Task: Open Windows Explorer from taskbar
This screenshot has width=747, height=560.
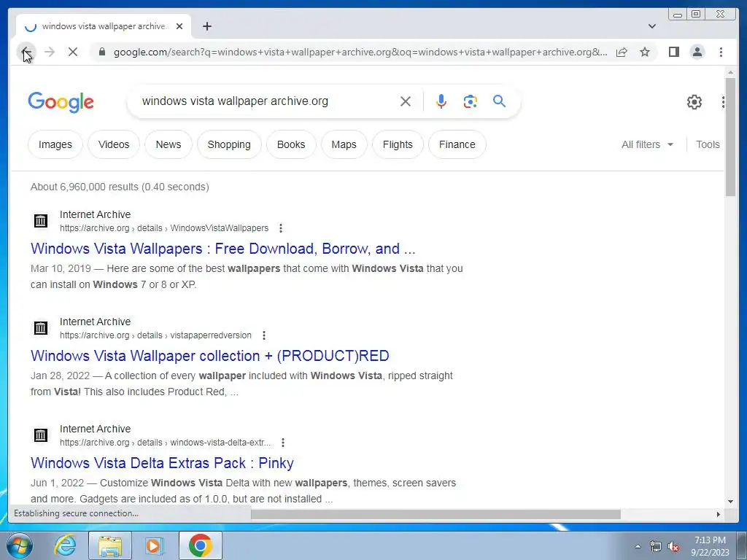Action: [x=110, y=545]
